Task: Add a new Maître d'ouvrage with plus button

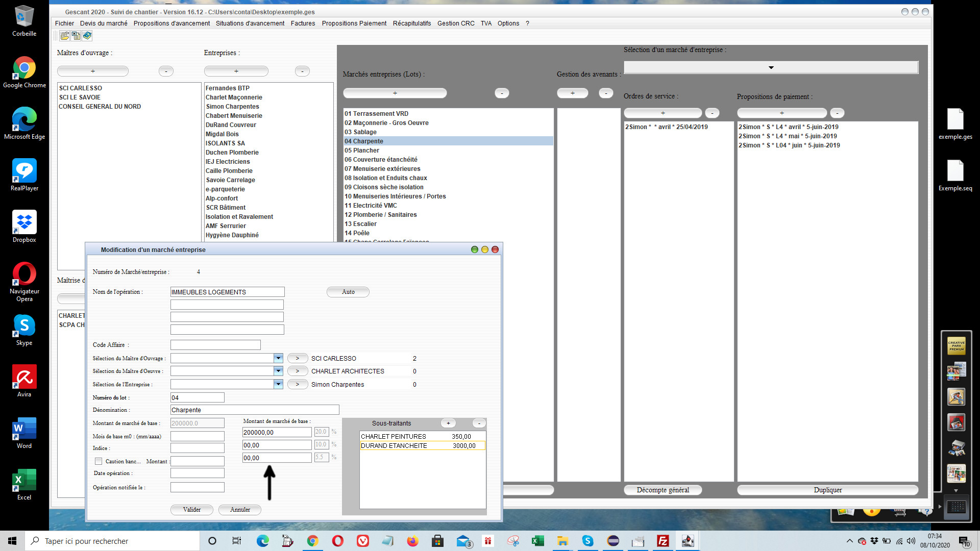Action: pos(93,71)
